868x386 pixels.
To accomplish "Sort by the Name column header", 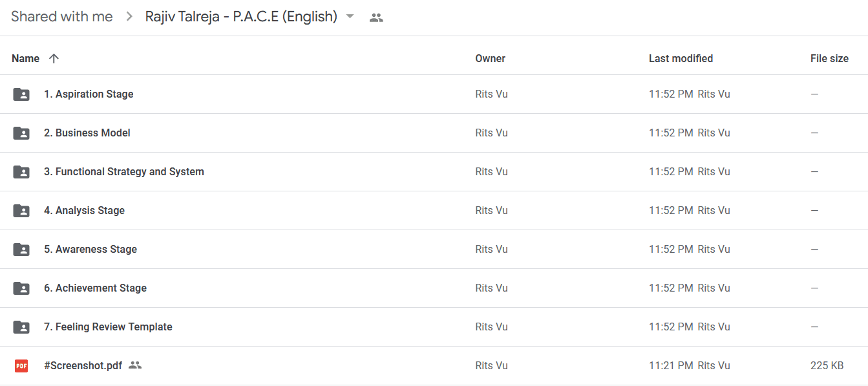I will [25, 58].
